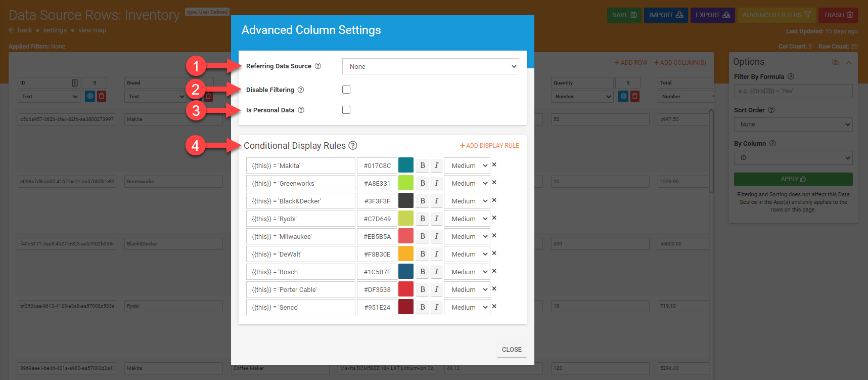
Task: Click the Sort Order help icon
Action: coord(771,110)
